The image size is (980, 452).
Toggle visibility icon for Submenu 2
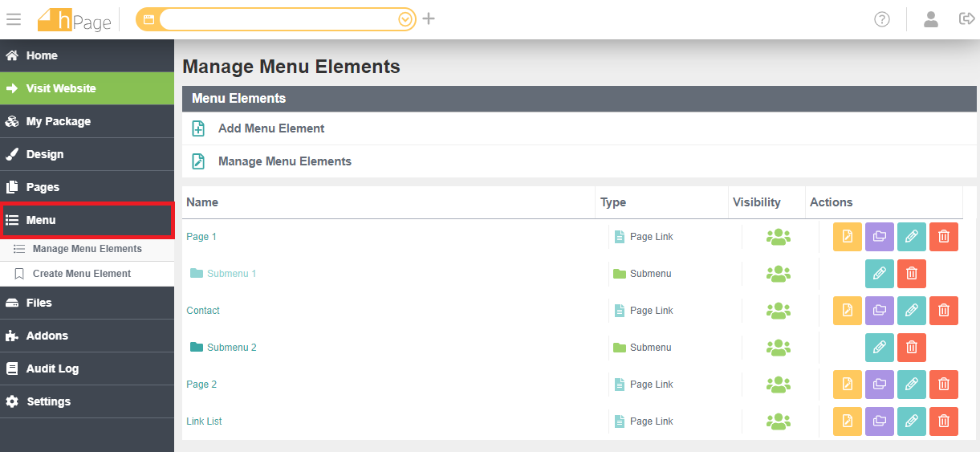(779, 348)
